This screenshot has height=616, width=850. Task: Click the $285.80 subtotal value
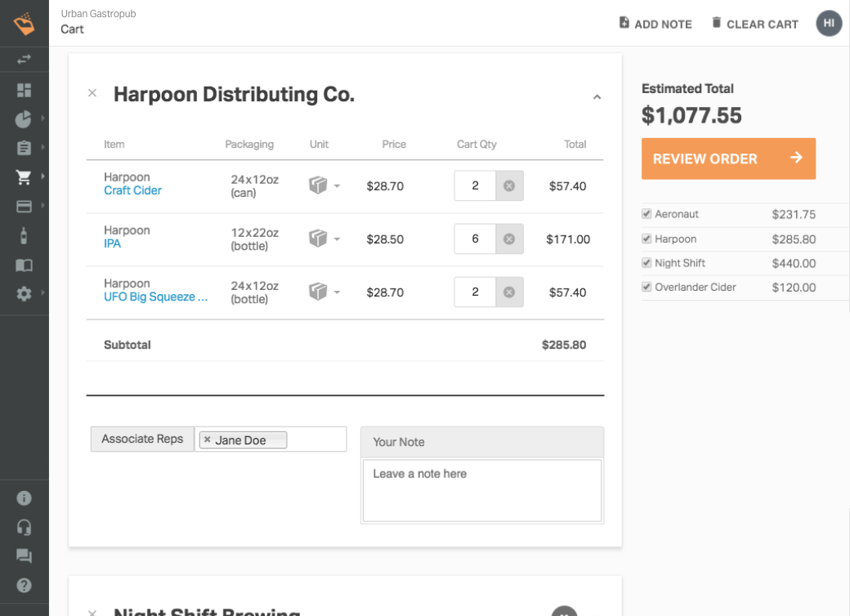(x=564, y=345)
